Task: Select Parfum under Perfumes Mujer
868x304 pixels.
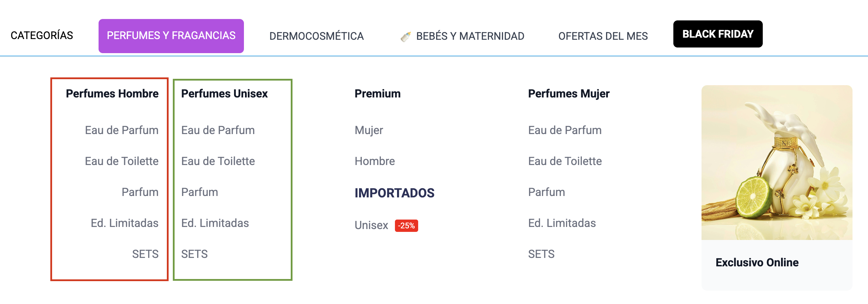Action: tap(546, 192)
